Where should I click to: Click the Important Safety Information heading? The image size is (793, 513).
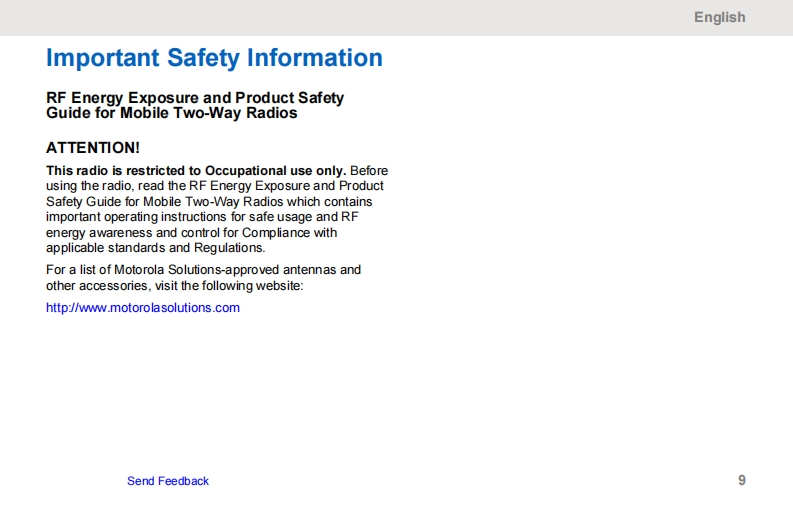point(214,58)
